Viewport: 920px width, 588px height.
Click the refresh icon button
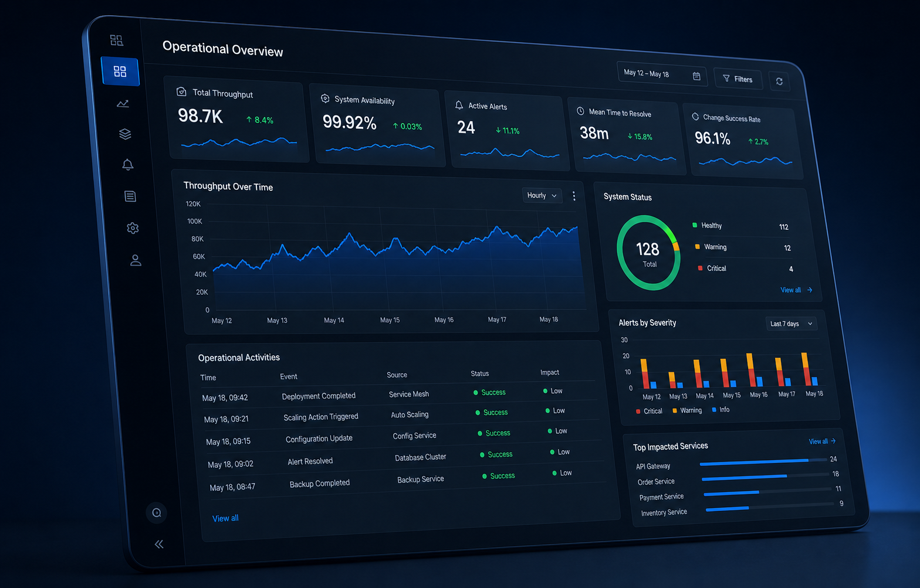779,81
